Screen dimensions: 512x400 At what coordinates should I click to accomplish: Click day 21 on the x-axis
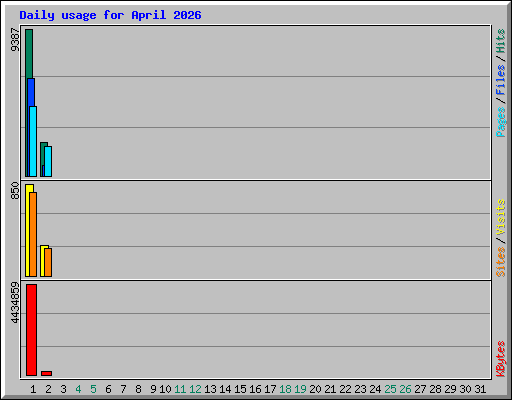point(330,389)
